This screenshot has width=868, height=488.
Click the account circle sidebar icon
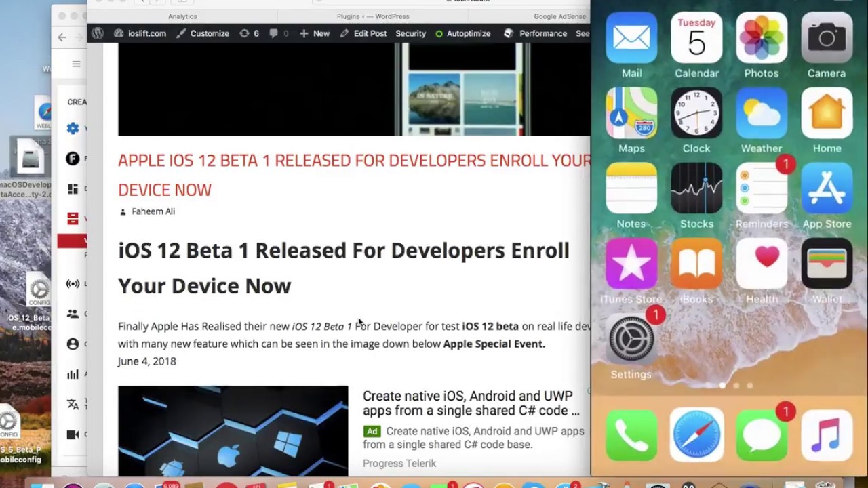pyautogui.click(x=73, y=344)
